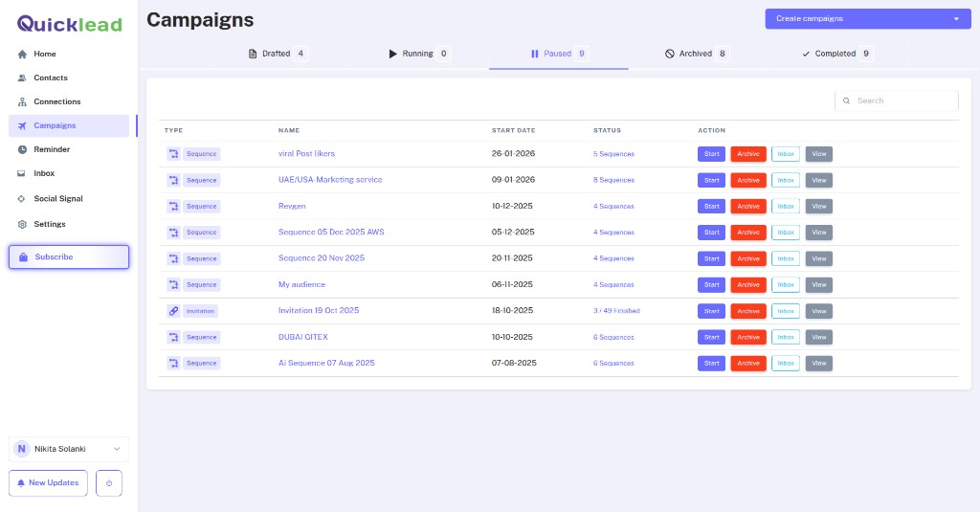Archive the Sequence 20 Nov 2025 campaign

(x=748, y=258)
